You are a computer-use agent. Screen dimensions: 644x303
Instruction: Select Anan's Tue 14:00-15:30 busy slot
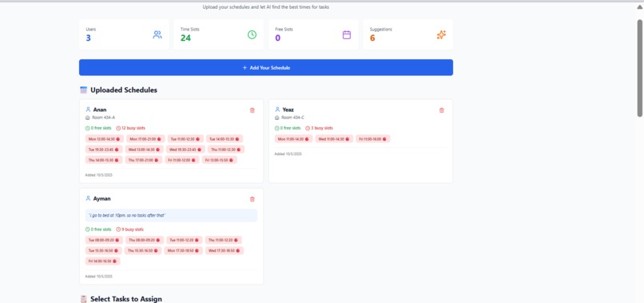coord(225,139)
